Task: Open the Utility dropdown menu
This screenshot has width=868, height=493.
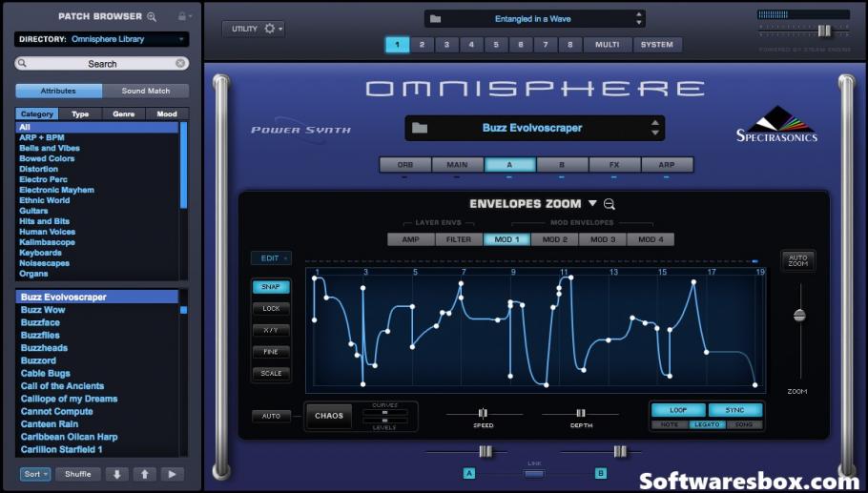Action: click(x=254, y=29)
